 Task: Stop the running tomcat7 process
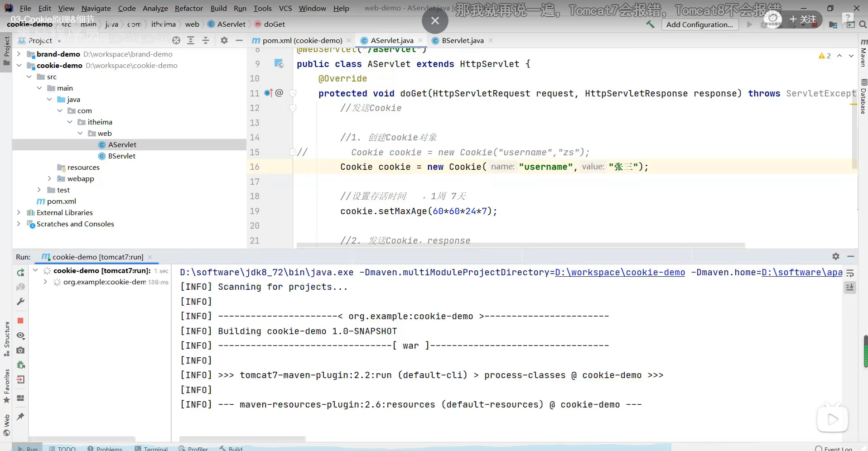click(x=20, y=321)
